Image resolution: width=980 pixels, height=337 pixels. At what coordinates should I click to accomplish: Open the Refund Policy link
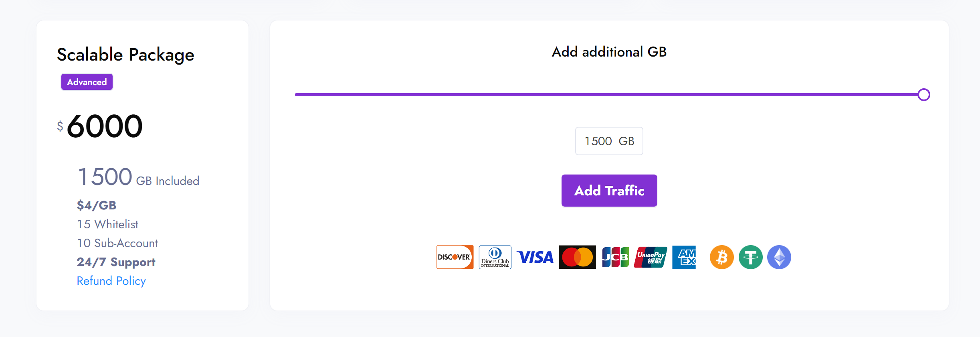click(111, 281)
